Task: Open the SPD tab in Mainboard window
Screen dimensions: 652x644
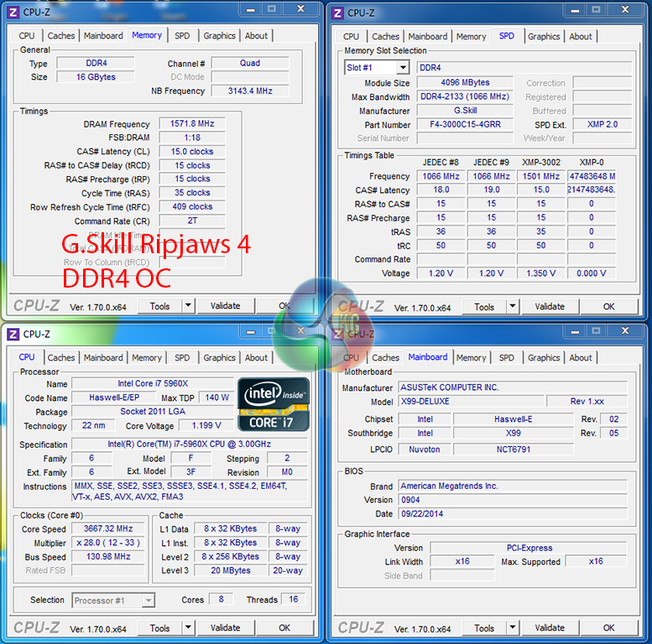Action: 507,358
